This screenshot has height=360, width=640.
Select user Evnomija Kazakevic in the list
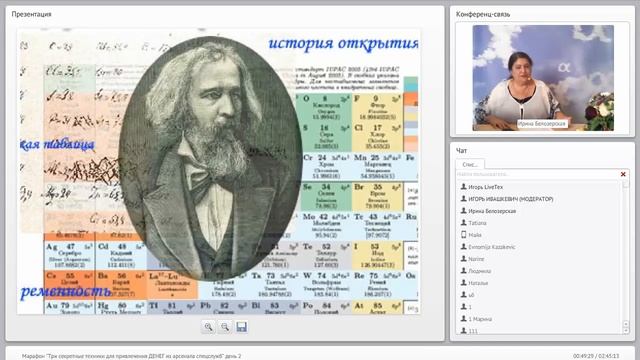point(491,247)
